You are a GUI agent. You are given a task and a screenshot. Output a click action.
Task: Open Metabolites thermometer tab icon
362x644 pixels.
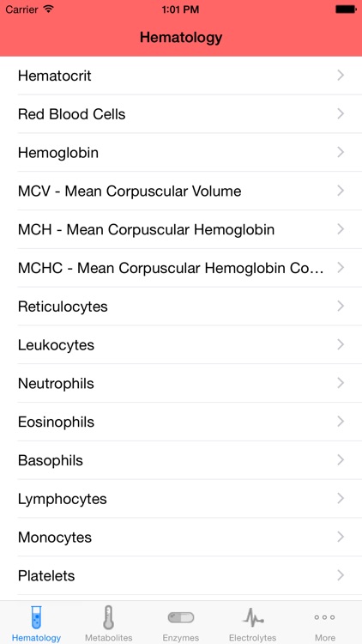[108, 617]
